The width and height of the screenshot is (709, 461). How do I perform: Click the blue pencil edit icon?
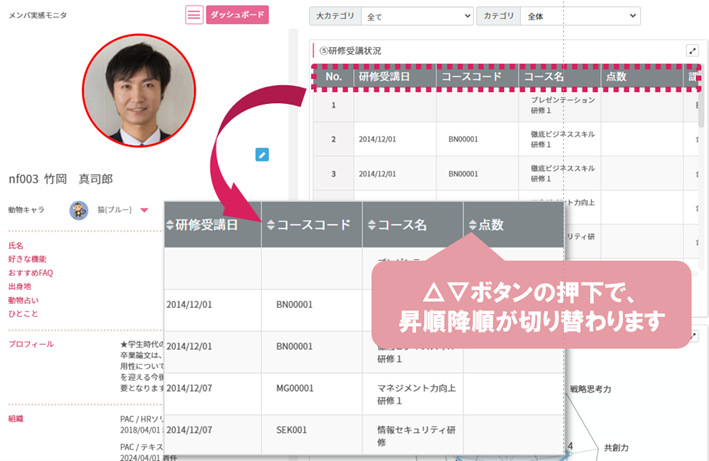point(262,154)
